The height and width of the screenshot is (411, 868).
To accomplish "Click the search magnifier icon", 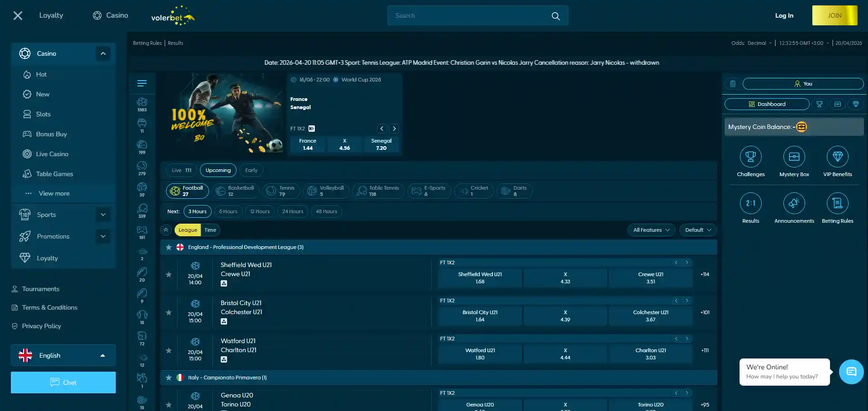I will [x=555, y=16].
